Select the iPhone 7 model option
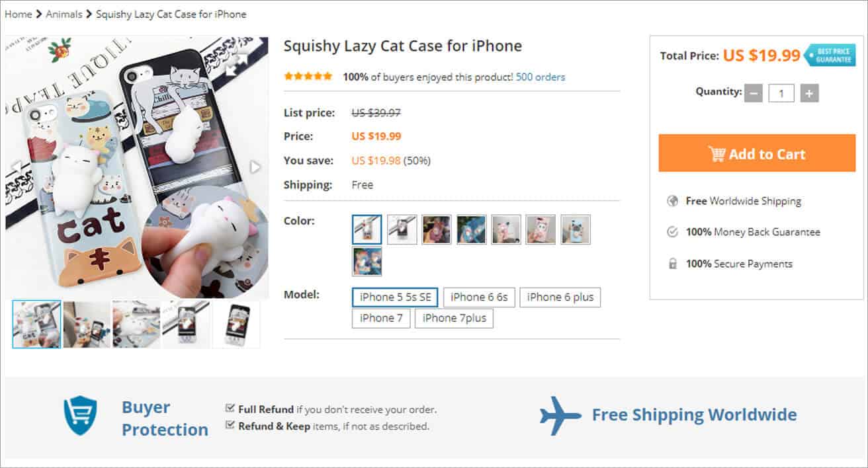 tap(380, 318)
